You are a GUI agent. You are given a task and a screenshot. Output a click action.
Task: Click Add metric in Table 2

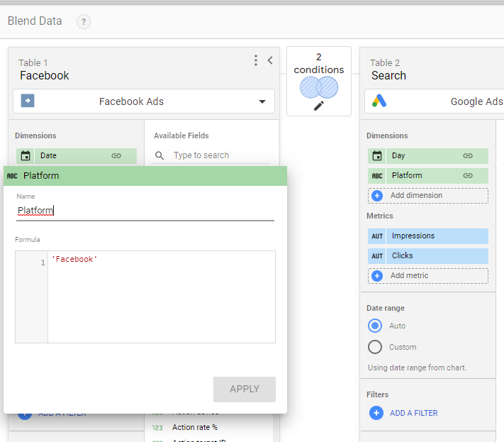click(428, 276)
